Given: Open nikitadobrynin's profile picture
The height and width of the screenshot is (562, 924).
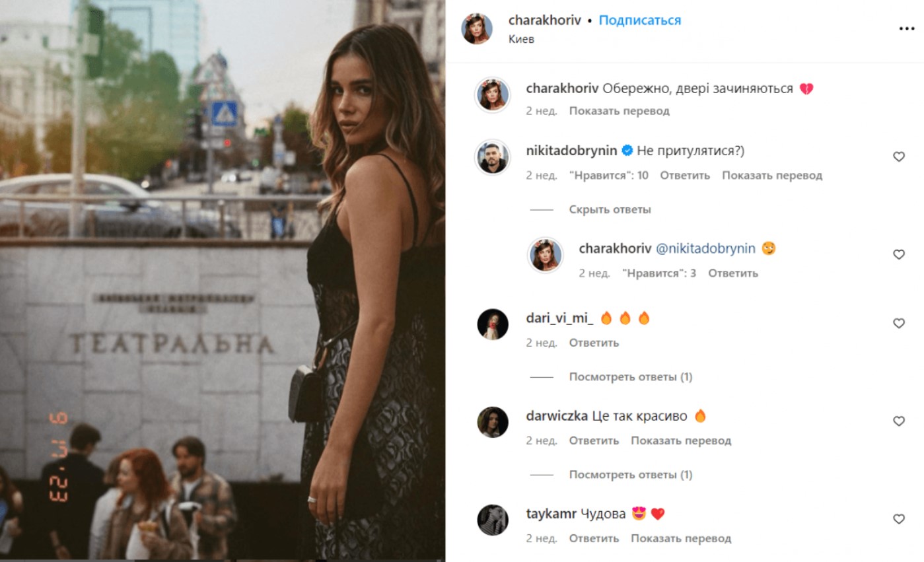Looking at the screenshot, I should click(493, 157).
